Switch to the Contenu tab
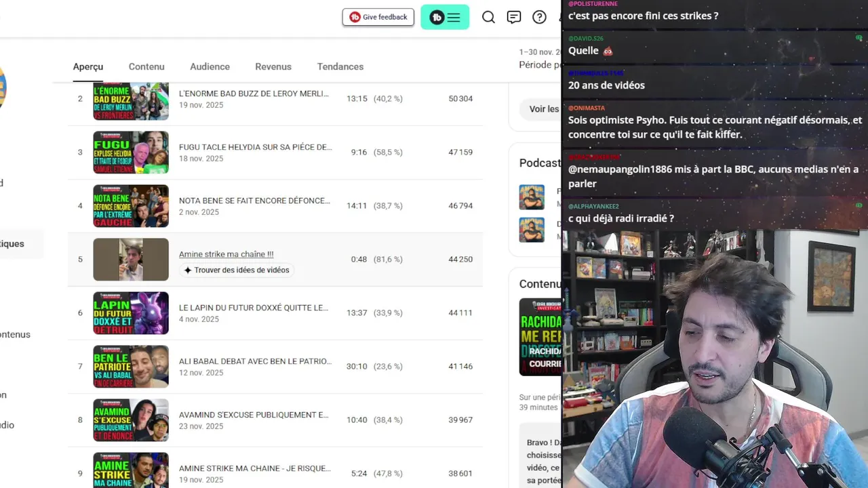The height and width of the screenshot is (488, 868). 146,66
